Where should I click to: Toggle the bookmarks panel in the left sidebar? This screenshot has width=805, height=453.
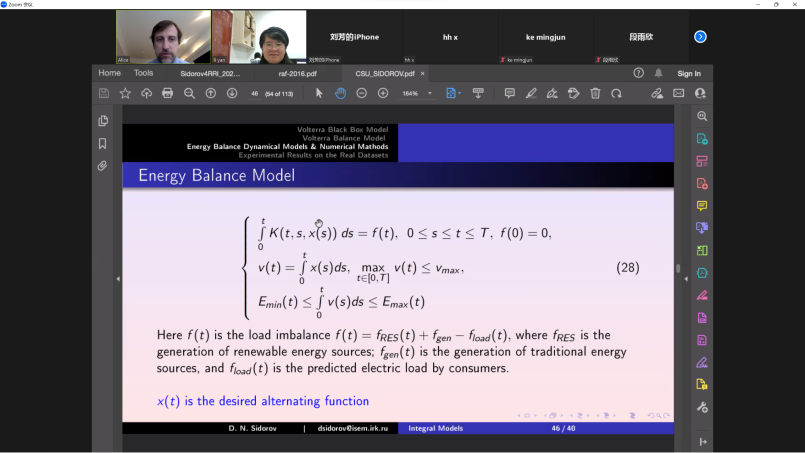pos(103,144)
